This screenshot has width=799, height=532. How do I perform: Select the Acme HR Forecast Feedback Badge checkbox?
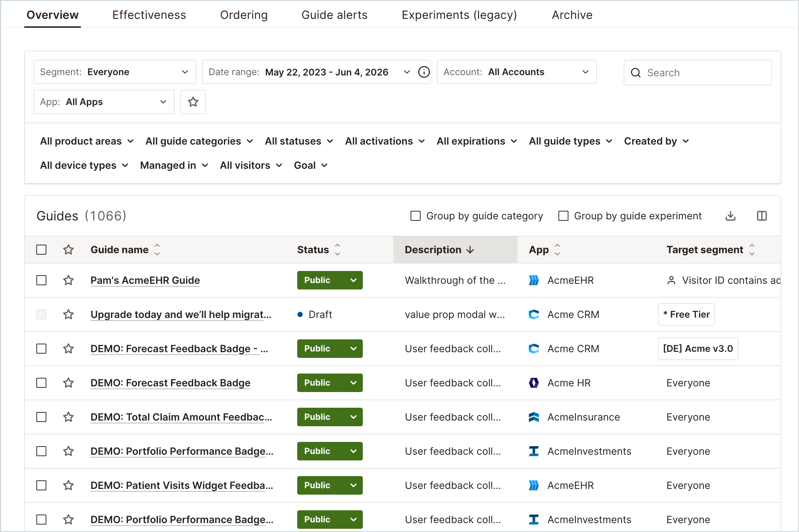[41, 383]
